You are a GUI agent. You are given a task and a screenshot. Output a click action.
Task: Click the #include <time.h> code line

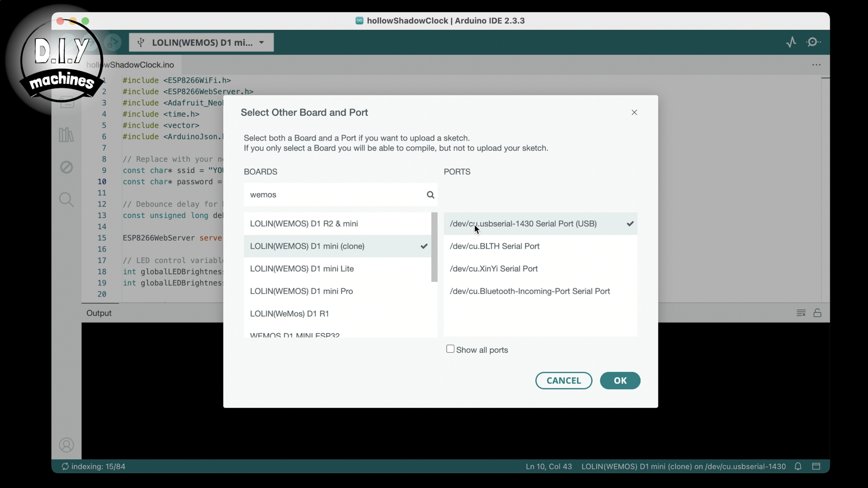pos(161,114)
